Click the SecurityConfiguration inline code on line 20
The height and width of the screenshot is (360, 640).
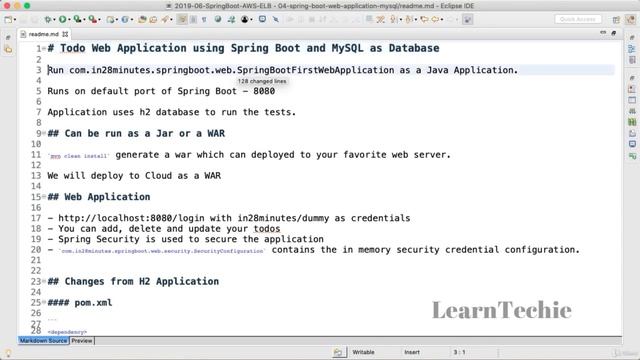click(x=162, y=251)
